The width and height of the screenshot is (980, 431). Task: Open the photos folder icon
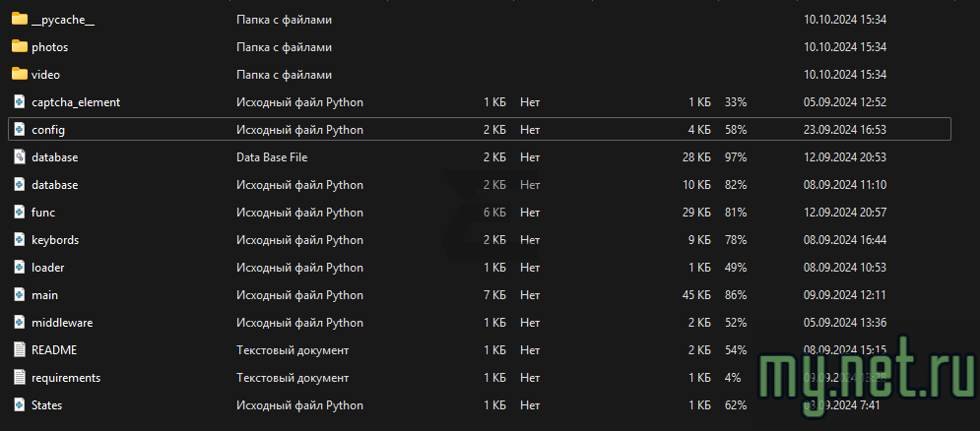[19, 46]
